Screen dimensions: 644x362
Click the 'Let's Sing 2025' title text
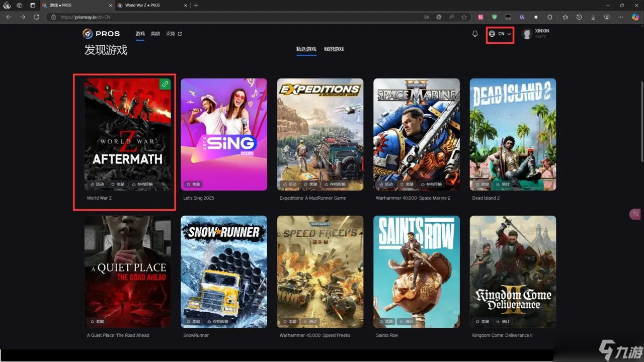(x=199, y=198)
